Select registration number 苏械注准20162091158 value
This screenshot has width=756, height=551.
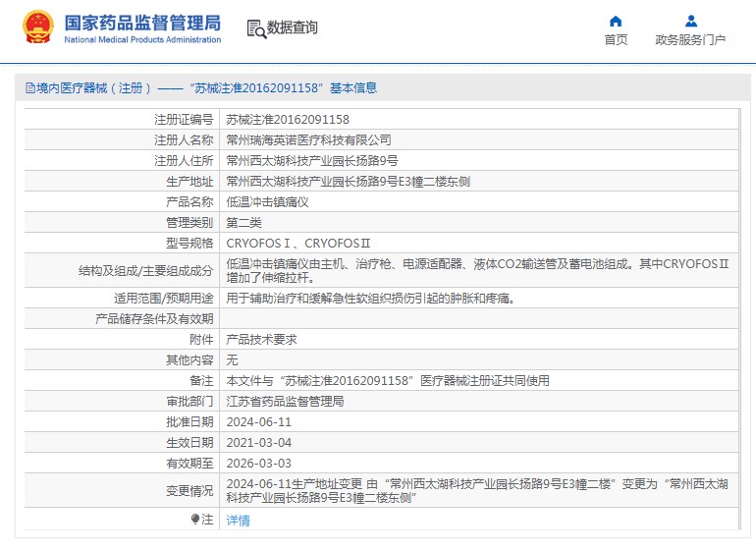point(288,119)
